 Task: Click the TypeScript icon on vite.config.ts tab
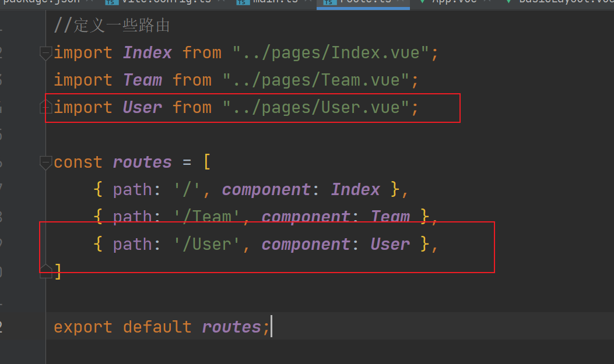[x=110, y=2]
